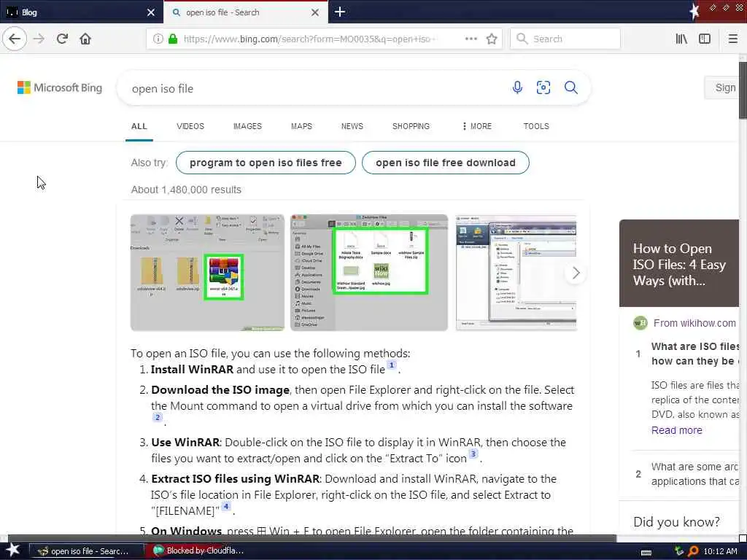747x560 pixels.
Task: Click citation reference number 4
Action: pyautogui.click(x=226, y=506)
